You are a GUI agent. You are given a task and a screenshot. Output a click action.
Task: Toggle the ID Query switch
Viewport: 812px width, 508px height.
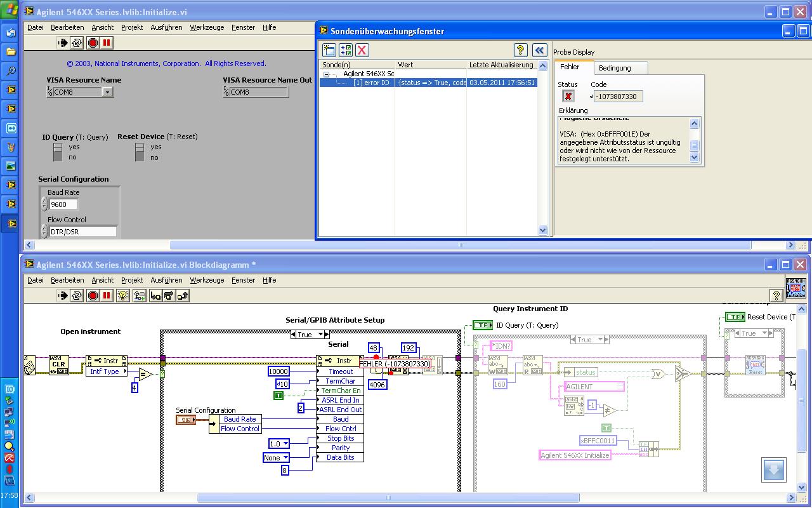(x=58, y=152)
